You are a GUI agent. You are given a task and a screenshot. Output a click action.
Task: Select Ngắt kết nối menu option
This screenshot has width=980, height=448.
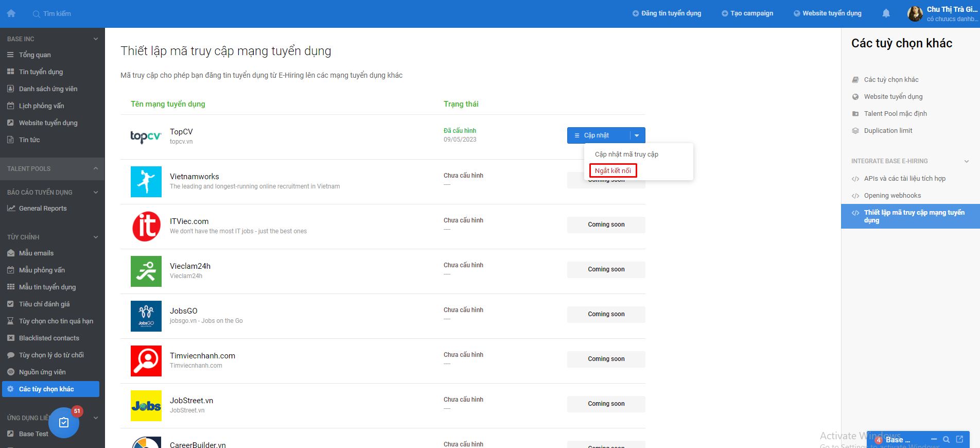(x=613, y=170)
